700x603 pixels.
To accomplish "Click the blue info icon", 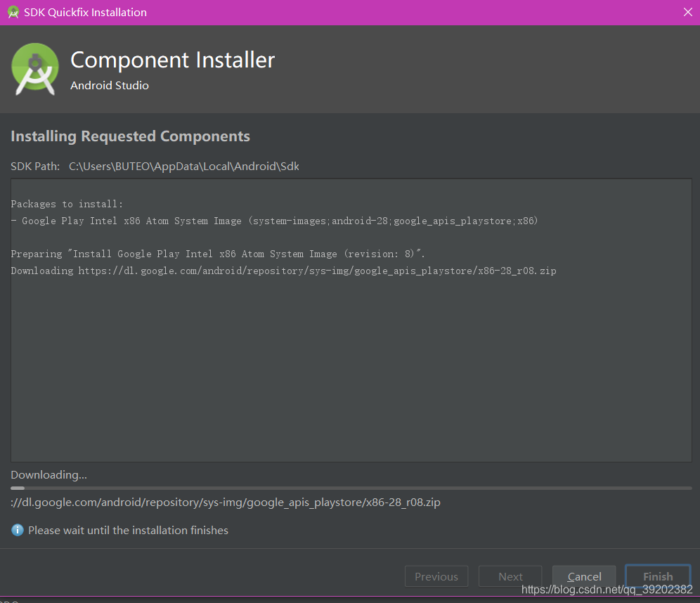I will click(x=18, y=530).
